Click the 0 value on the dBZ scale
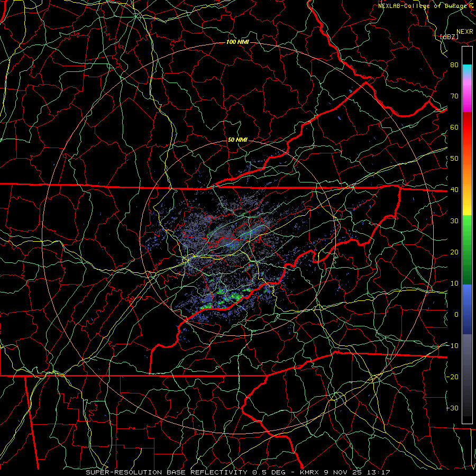Screen dimensions: 476x476 [456, 315]
